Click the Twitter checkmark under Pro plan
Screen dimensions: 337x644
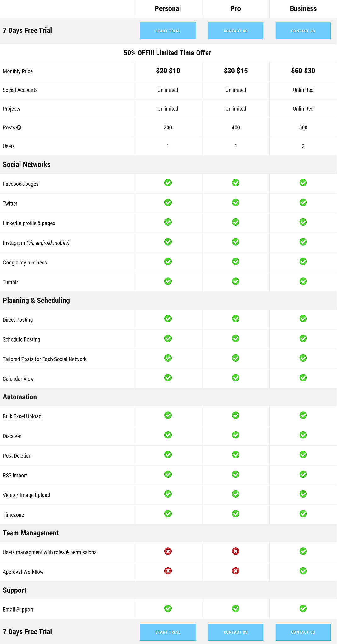(236, 202)
